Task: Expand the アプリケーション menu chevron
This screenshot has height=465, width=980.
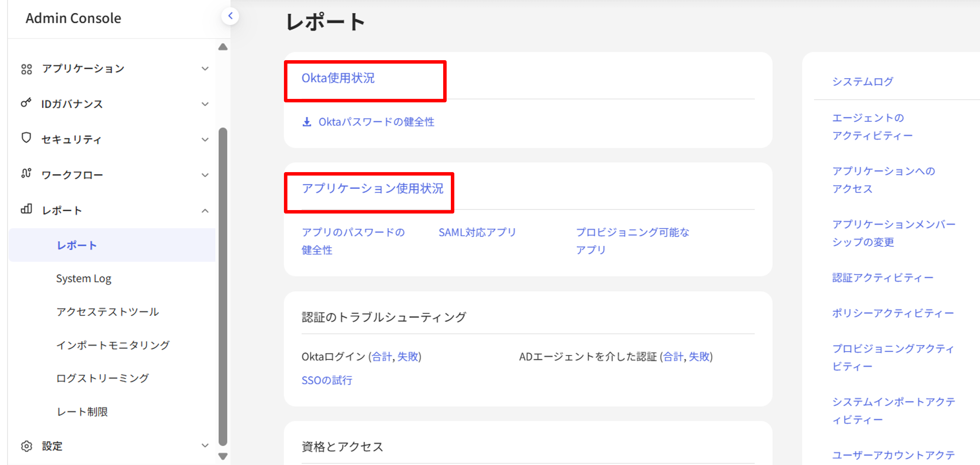Action: tap(205, 69)
